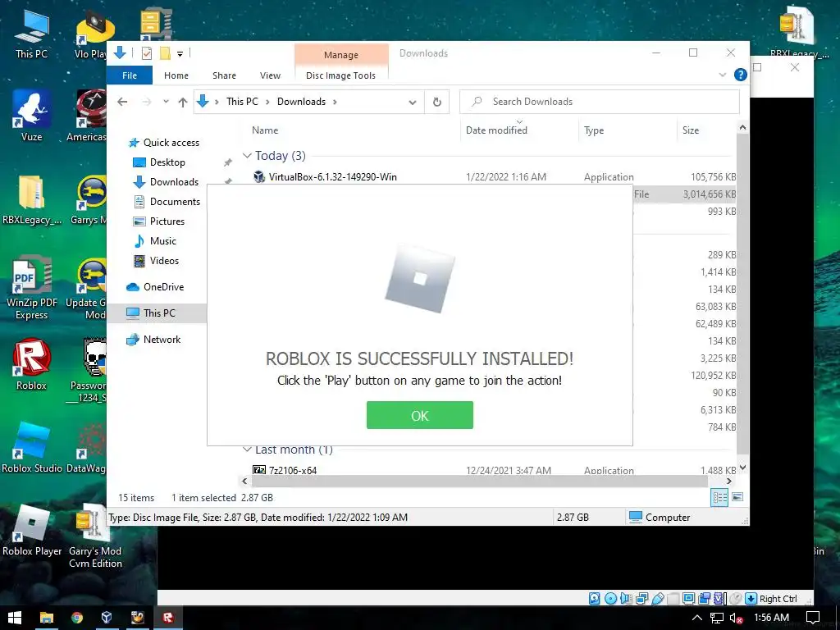Select OneDrive in navigation pane
This screenshot has width=840, height=630.
click(x=163, y=287)
